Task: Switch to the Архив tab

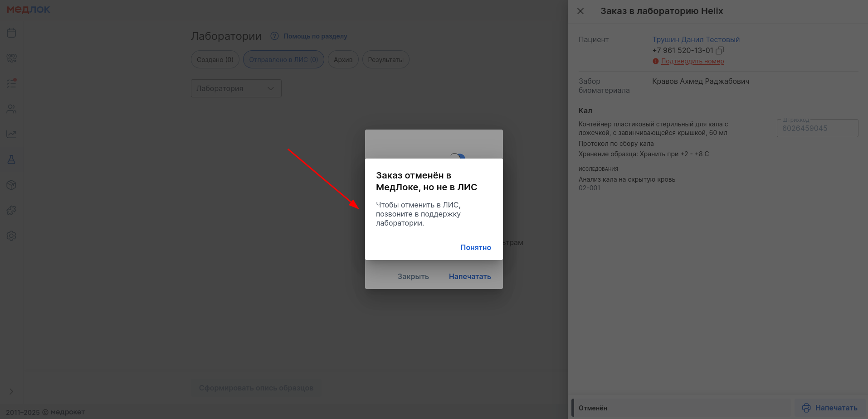Action: [343, 59]
